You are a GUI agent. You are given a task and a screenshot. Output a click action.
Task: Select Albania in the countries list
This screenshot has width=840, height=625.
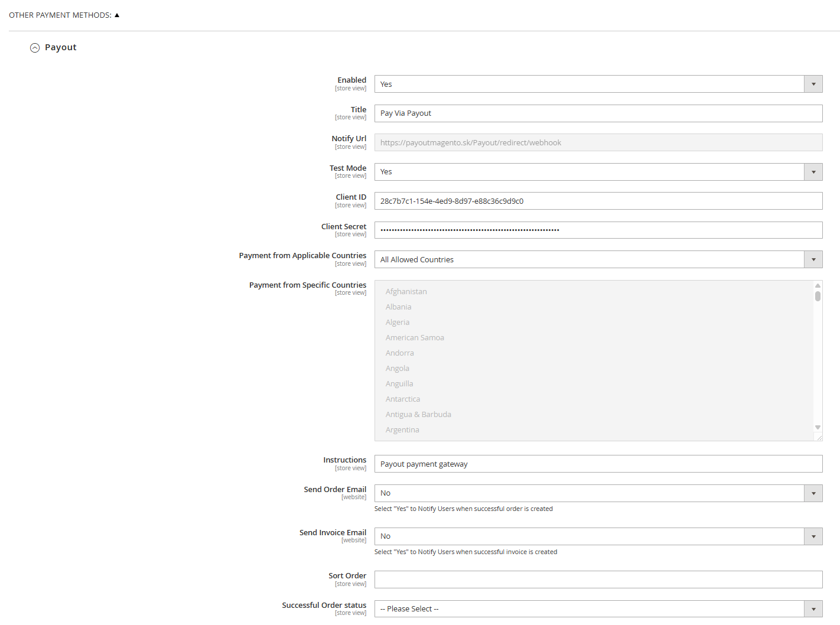(x=398, y=307)
